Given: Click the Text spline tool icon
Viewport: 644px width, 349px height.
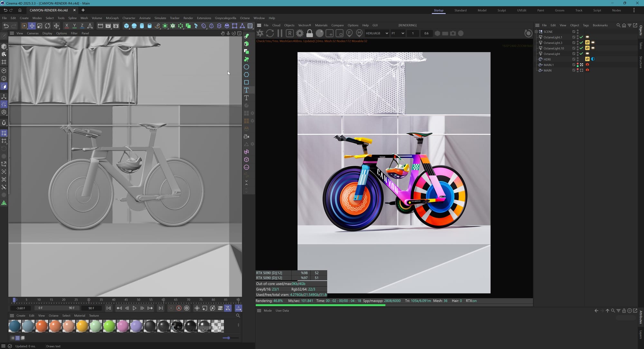Looking at the screenshot, I should (246, 90).
